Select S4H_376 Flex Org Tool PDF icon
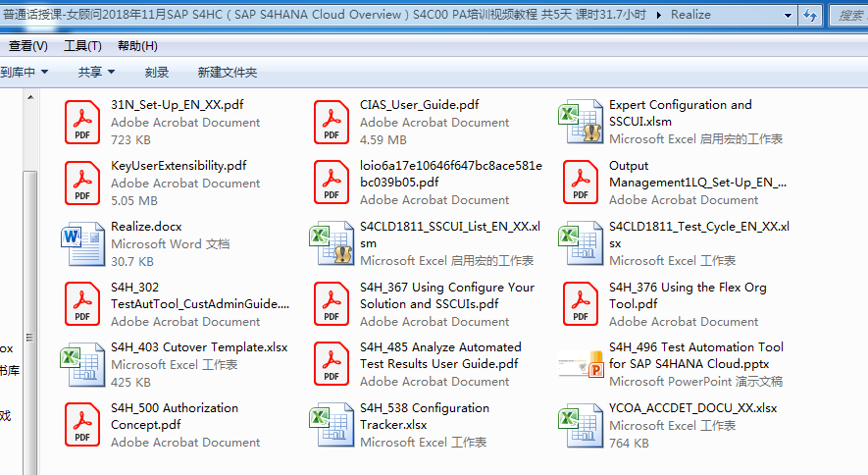The image size is (868, 475). pos(581,304)
